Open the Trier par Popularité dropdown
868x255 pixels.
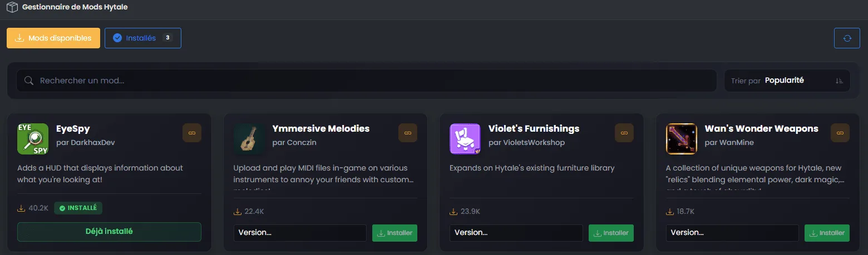click(x=787, y=81)
